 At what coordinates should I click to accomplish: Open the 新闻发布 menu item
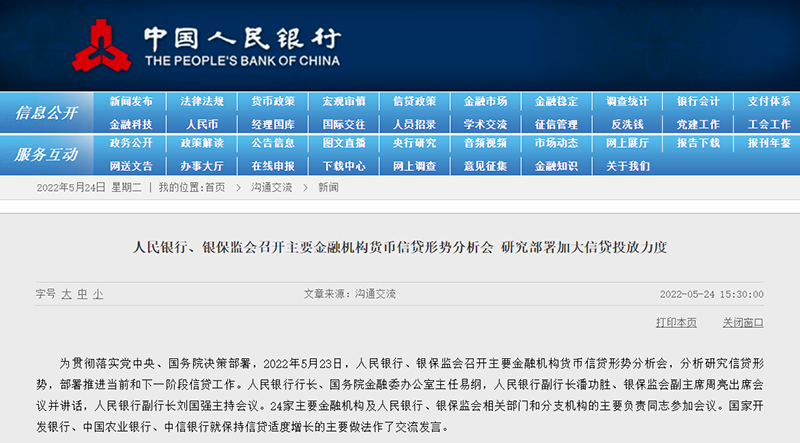tap(131, 101)
